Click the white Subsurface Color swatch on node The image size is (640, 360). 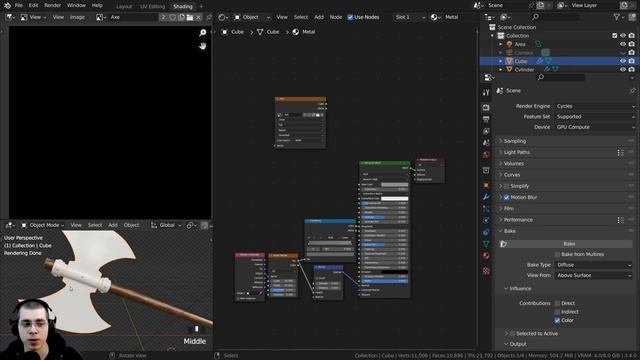click(394, 198)
